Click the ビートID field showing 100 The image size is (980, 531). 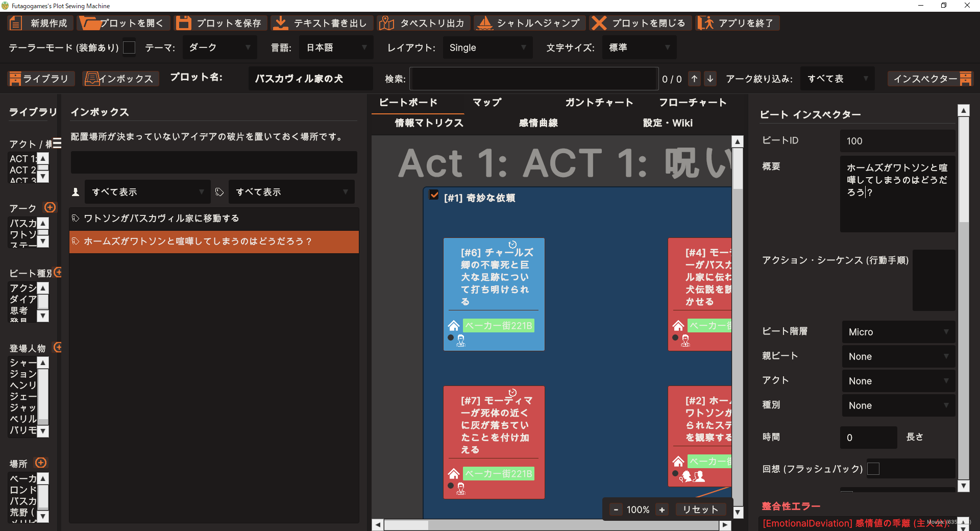click(x=897, y=141)
